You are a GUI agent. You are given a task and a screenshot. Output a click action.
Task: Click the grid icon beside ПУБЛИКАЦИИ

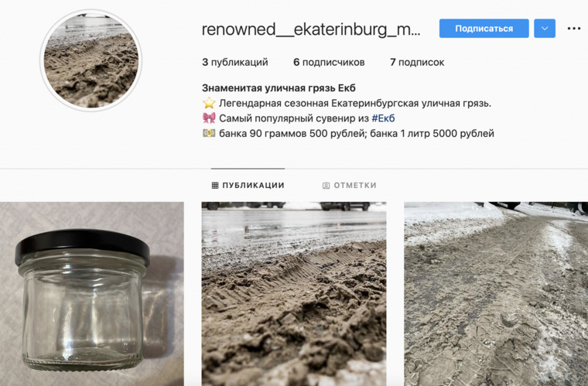click(x=215, y=185)
